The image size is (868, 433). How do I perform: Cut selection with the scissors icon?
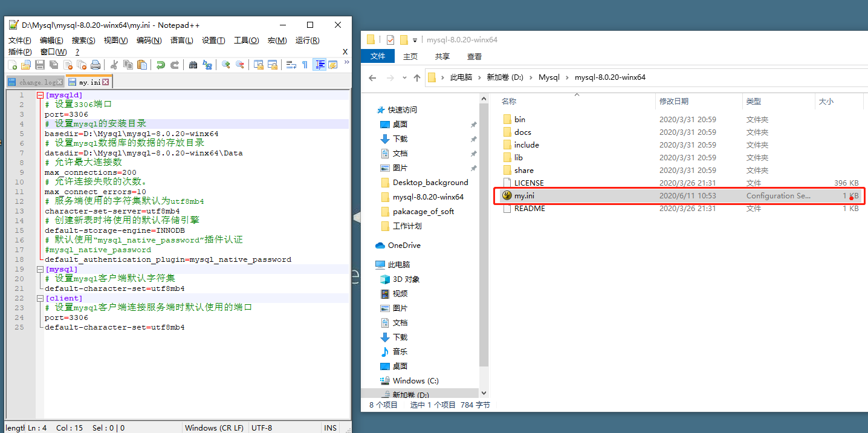pos(114,65)
